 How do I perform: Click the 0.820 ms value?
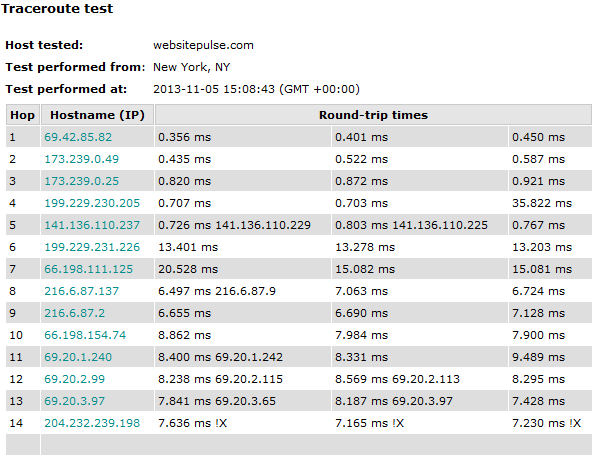click(184, 181)
